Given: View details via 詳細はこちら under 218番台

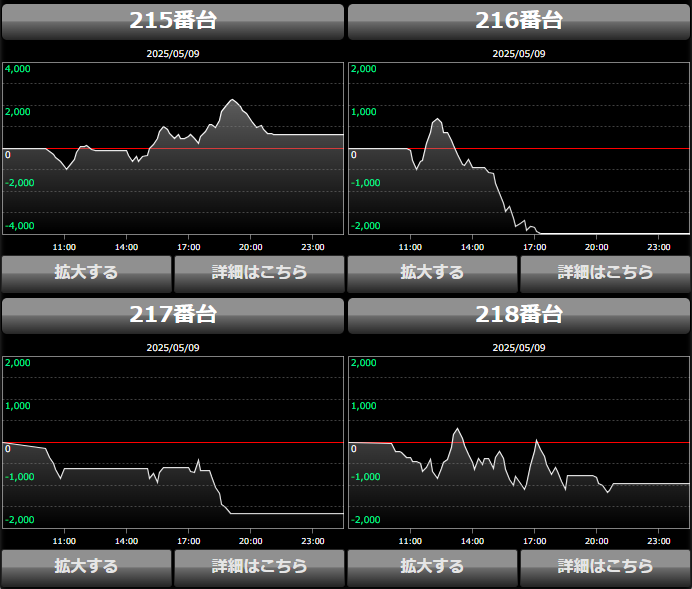Looking at the screenshot, I should coord(605,566).
